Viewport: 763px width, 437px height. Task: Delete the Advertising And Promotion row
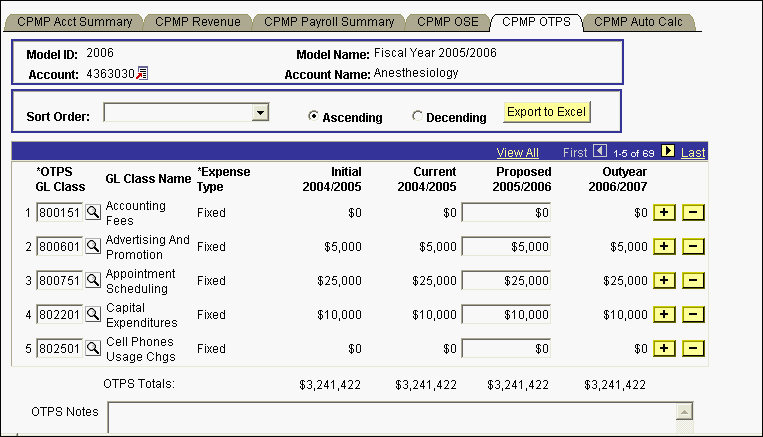pyautogui.click(x=693, y=246)
